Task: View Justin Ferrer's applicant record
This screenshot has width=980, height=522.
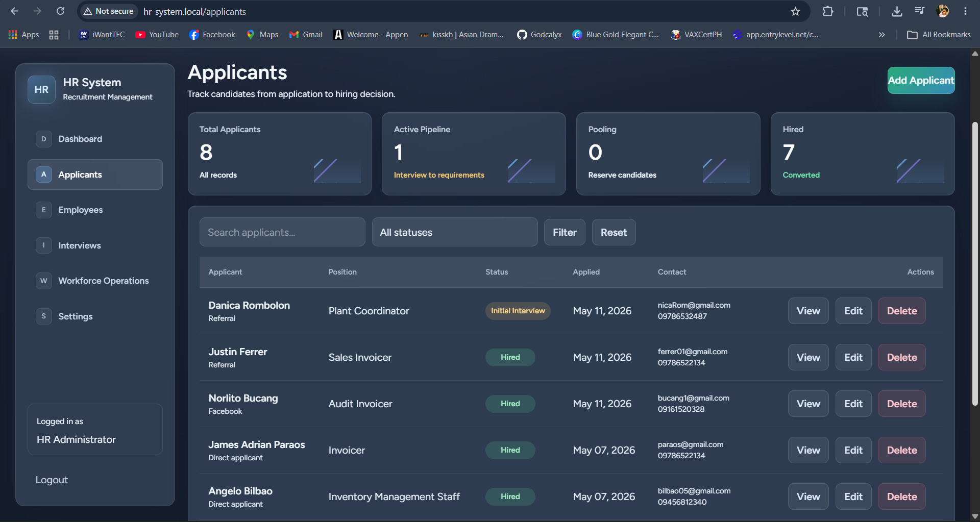Action: pyautogui.click(x=808, y=357)
